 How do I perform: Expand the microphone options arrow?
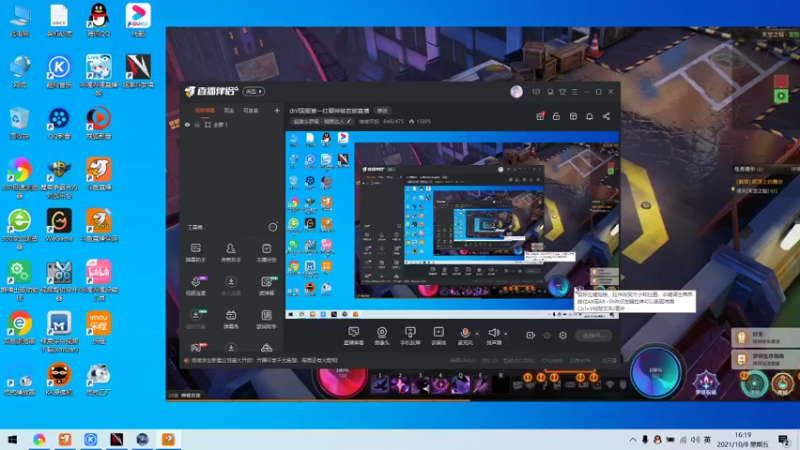477,334
